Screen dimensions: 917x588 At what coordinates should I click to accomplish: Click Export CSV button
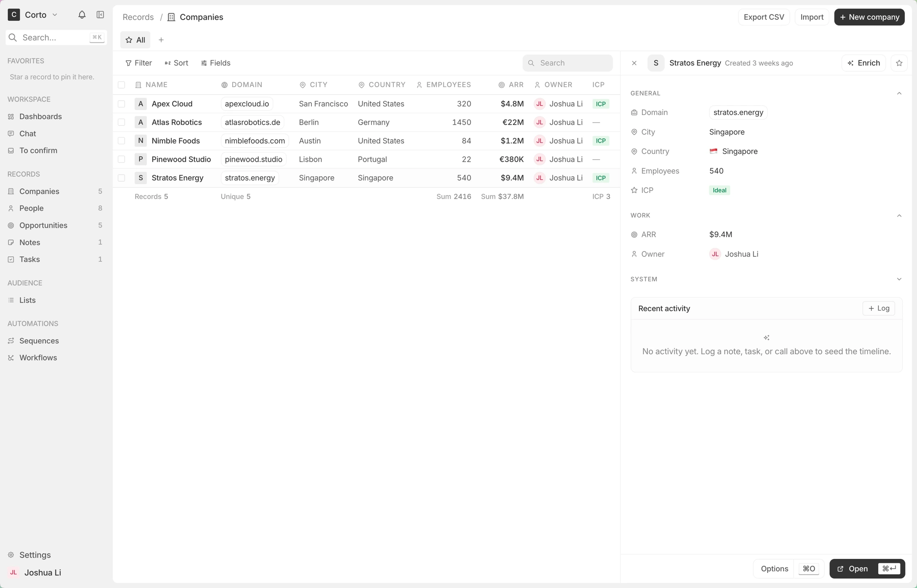coord(764,17)
